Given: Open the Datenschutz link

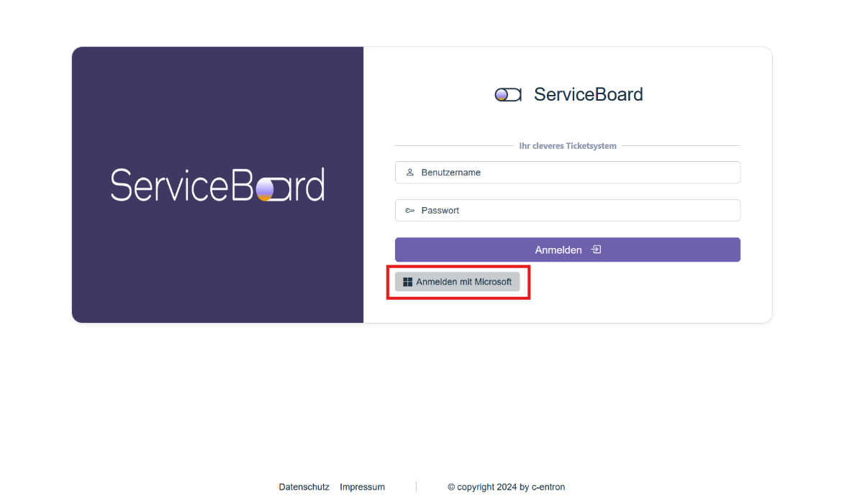Looking at the screenshot, I should pos(304,487).
